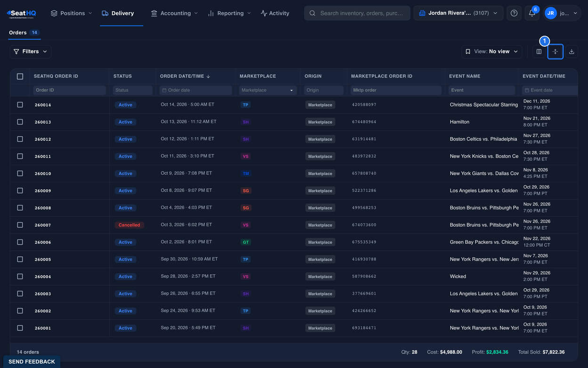Screen dimensions: 588x368
Task: Open order 260002 link
Action: (43, 311)
